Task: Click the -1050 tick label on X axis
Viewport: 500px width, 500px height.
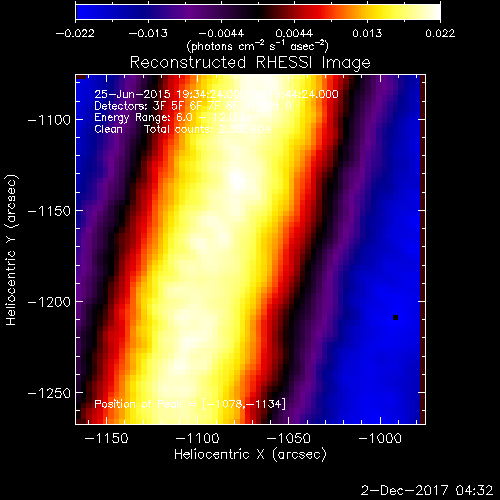Action: 289,438
